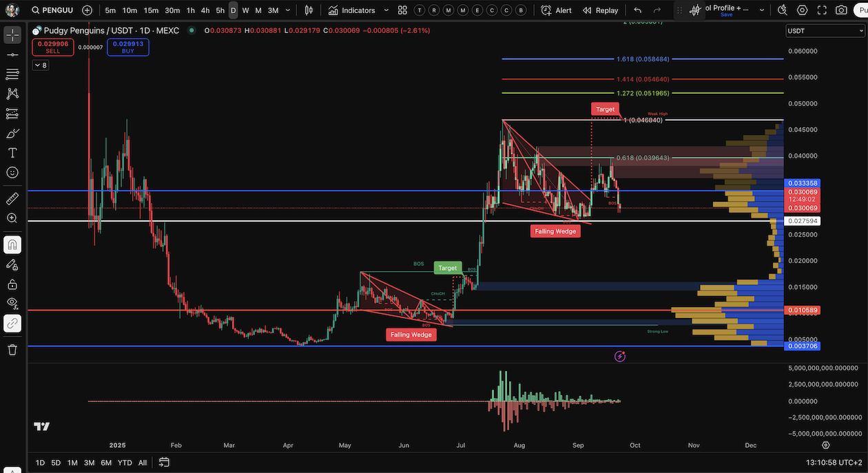This screenshot has height=473, width=868.
Task: Click the 0.027594 white price label
Action: [803, 221]
